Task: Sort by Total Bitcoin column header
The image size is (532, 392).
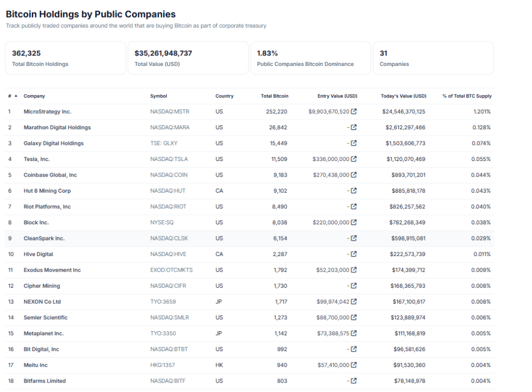Action: (x=274, y=96)
